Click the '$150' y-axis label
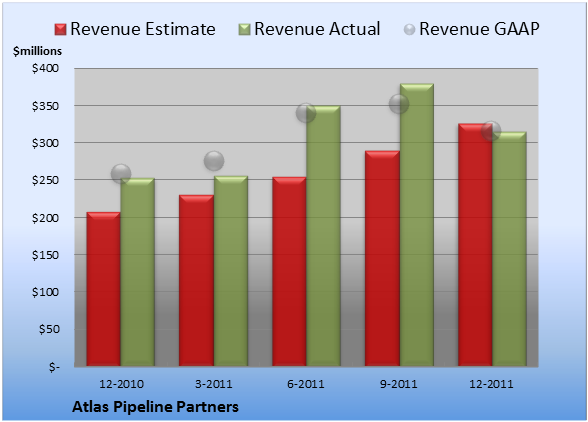Image resolution: width=588 pixels, height=422 pixels. click(45, 255)
